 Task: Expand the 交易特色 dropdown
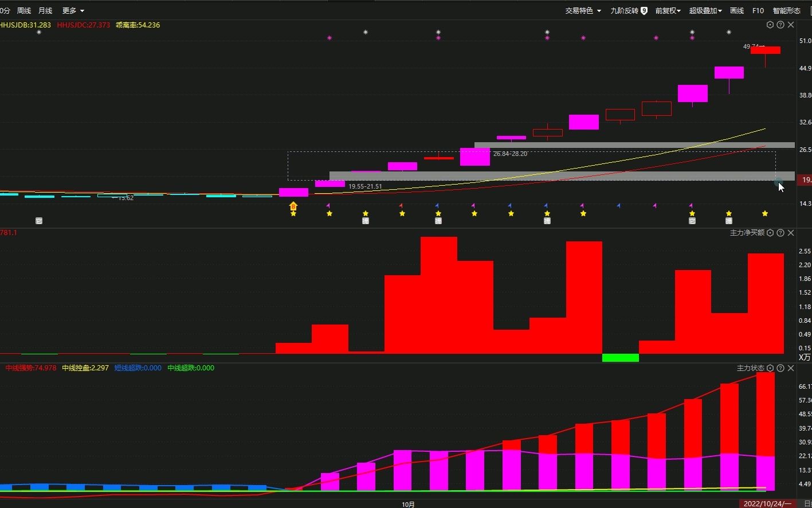coord(583,10)
